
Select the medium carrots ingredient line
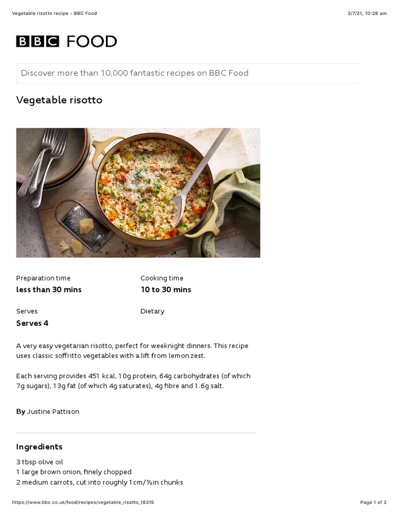click(x=99, y=482)
